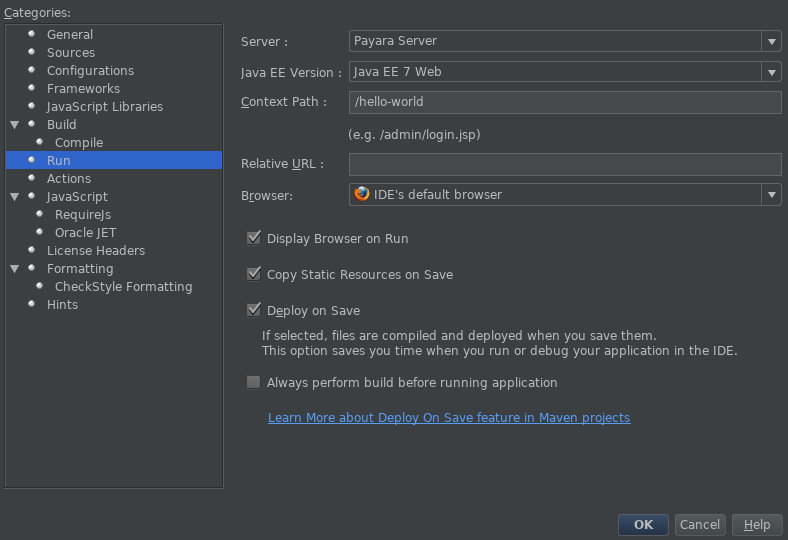The height and width of the screenshot is (540, 788).
Task: Open Learn More about Deploy On Save link
Action: pyautogui.click(x=449, y=418)
